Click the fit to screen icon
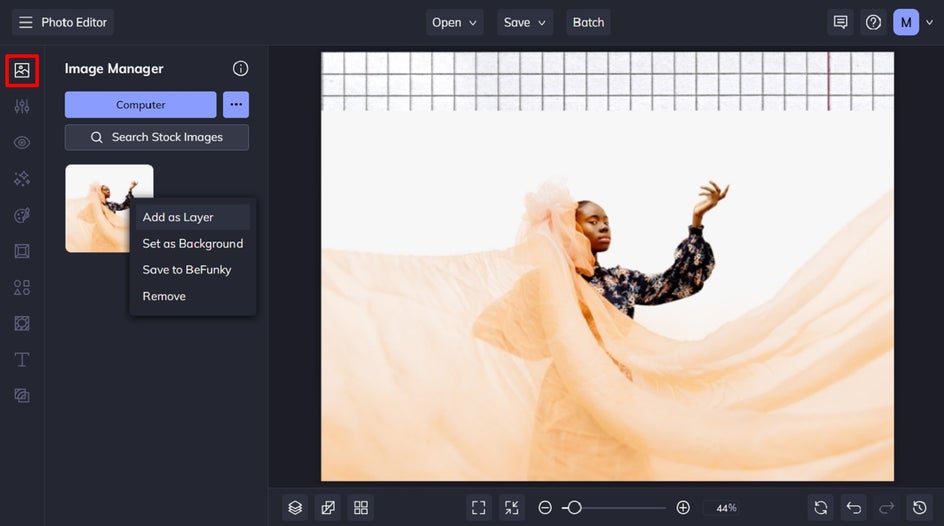Viewport: 944px width, 526px height. [479, 507]
